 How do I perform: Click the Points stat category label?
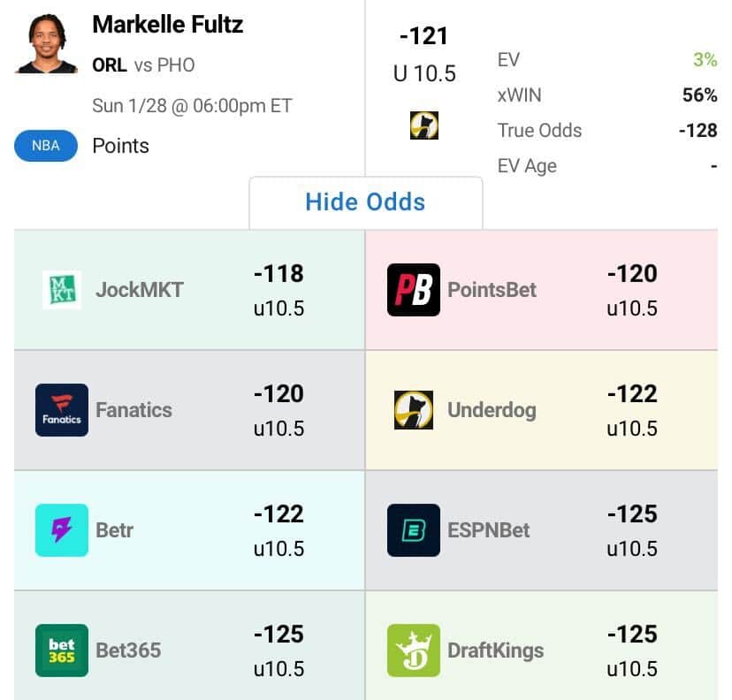(121, 146)
